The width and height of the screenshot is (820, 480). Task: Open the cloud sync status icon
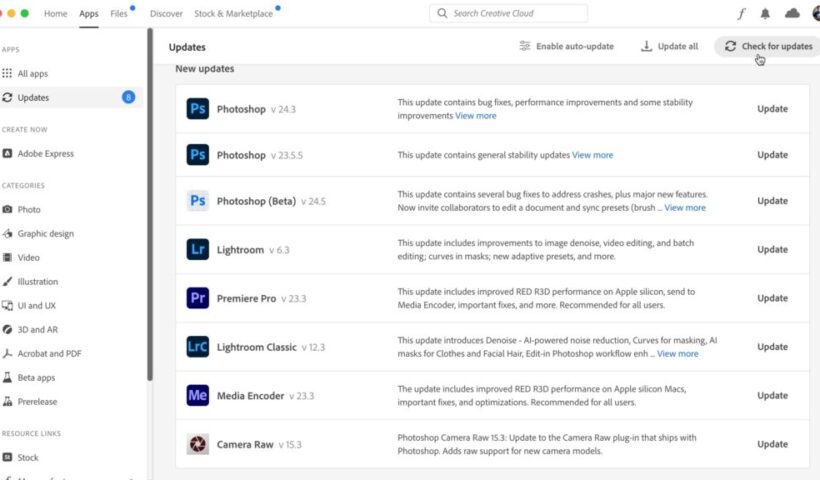pos(792,14)
